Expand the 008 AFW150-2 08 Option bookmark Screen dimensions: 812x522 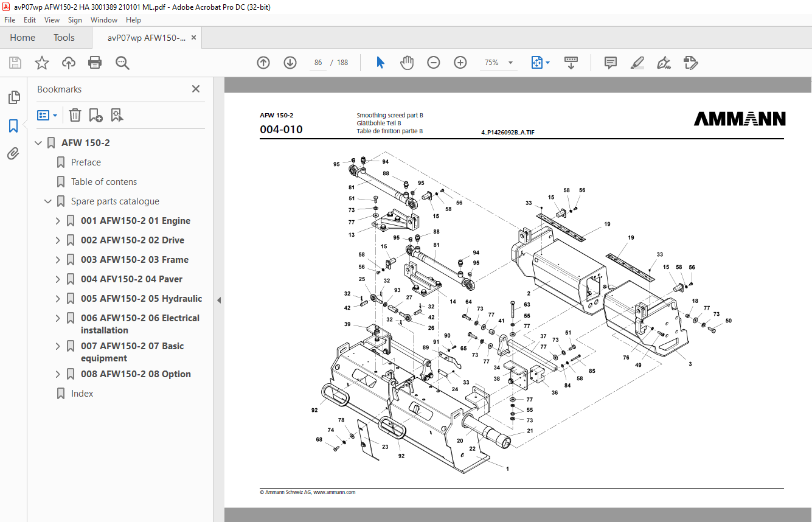click(x=58, y=374)
